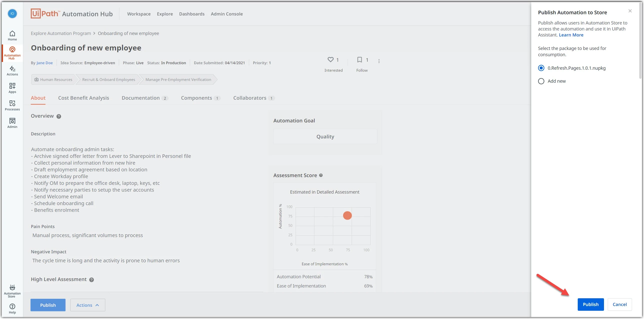This screenshot has width=644, height=319.
Task: Open Apps in the sidebar
Action: click(12, 88)
